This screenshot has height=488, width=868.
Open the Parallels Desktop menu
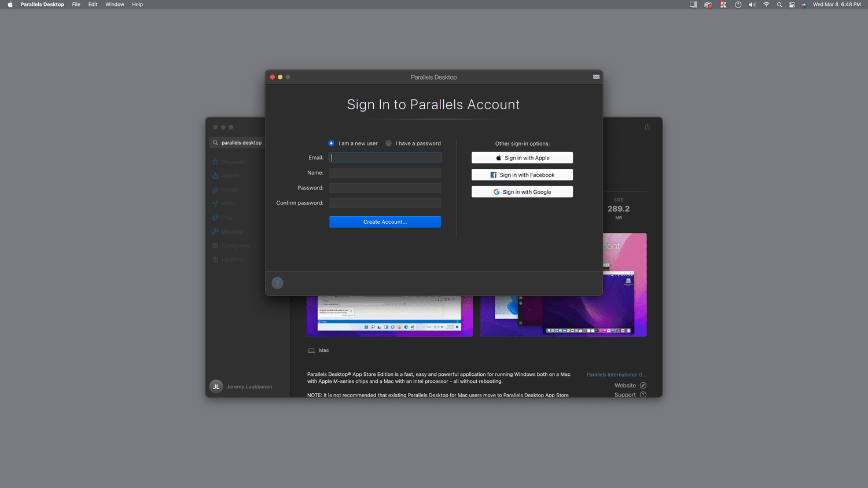point(42,5)
